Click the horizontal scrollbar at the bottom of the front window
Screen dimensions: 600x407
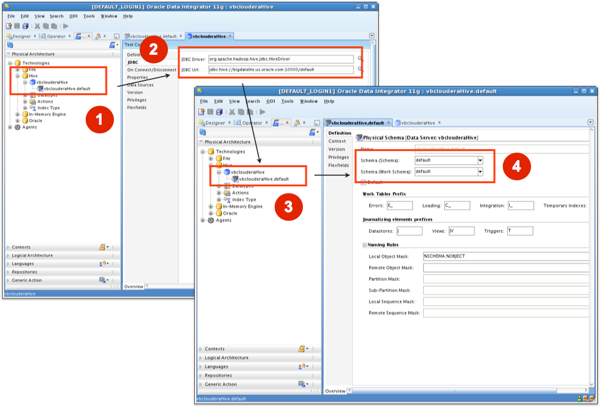pyautogui.click(x=453, y=391)
